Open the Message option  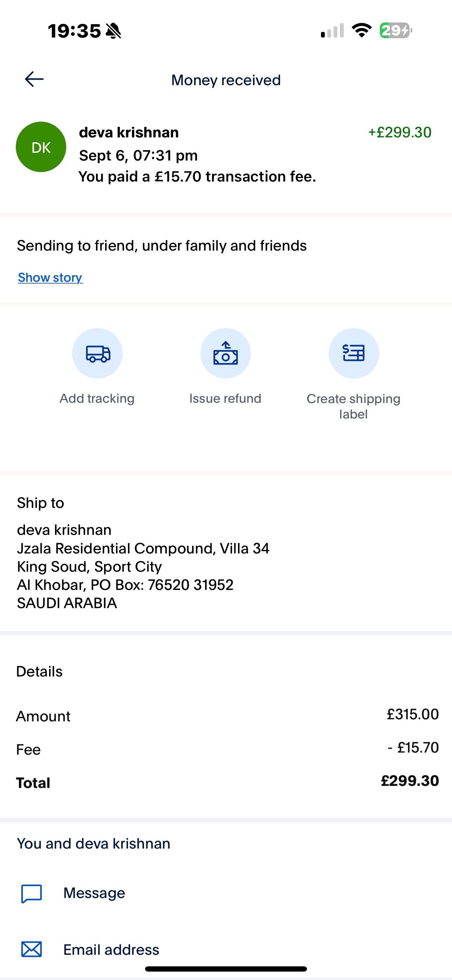pos(226,893)
